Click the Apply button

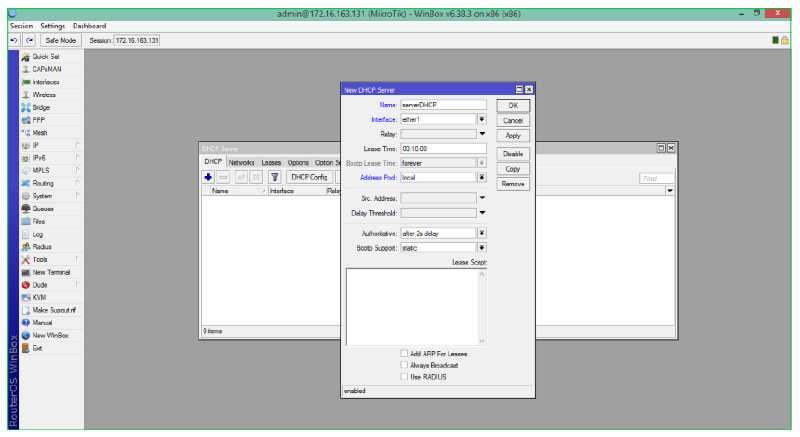click(513, 136)
